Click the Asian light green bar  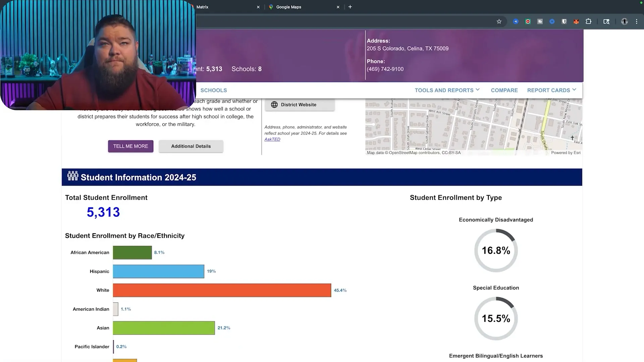164,328
